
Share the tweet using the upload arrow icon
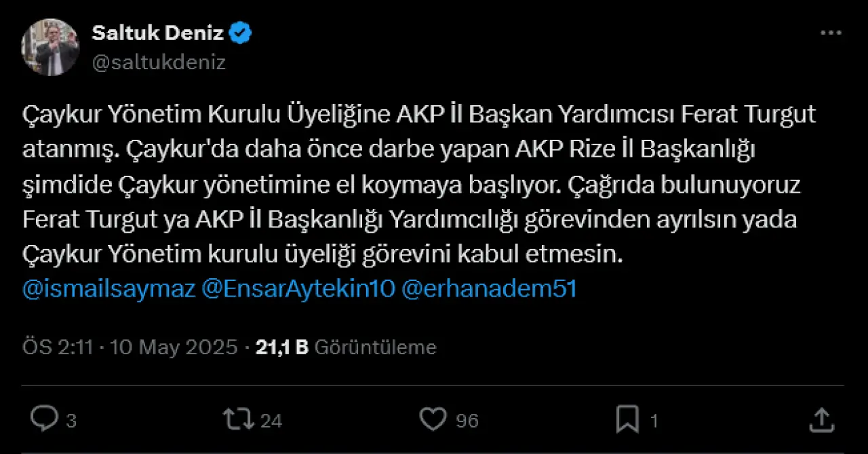[x=822, y=419]
